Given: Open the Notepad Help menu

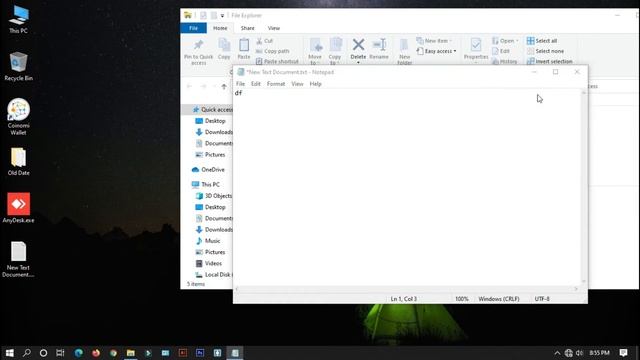Looking at the screenshot, I should coord(316,84).
